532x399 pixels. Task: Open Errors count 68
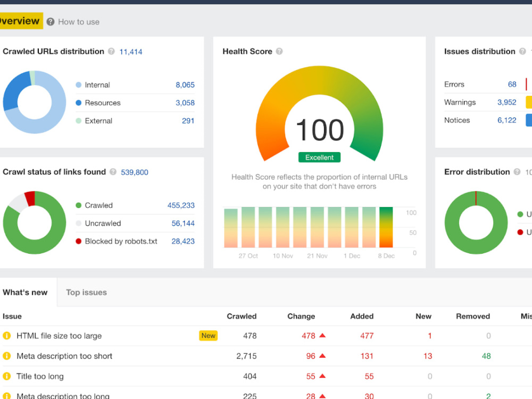pos(512,84)
